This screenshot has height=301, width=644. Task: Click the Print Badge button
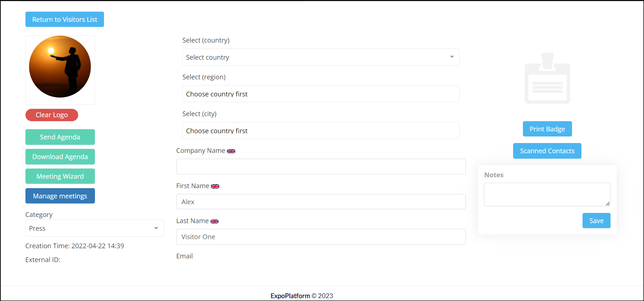click(547, 129)
